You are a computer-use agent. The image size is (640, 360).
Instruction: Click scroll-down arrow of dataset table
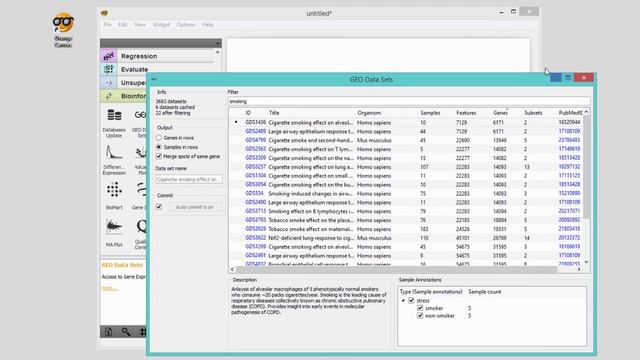tap(587, 262)
